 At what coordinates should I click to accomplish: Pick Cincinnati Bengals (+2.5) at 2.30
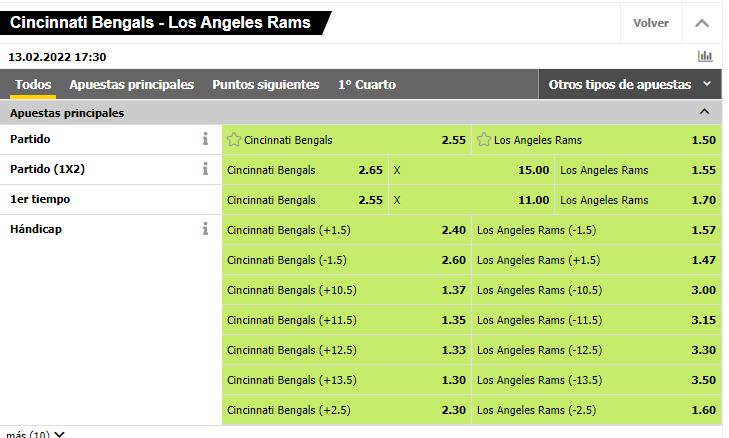(x=346, y=410)
